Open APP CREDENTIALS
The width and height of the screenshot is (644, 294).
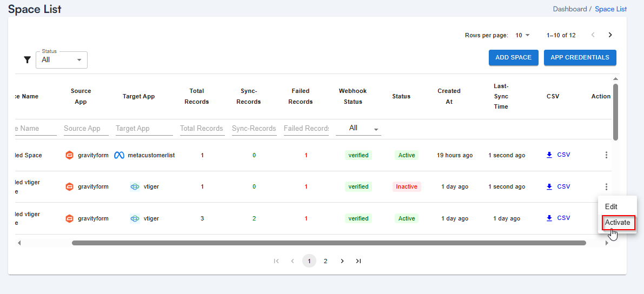580,58
